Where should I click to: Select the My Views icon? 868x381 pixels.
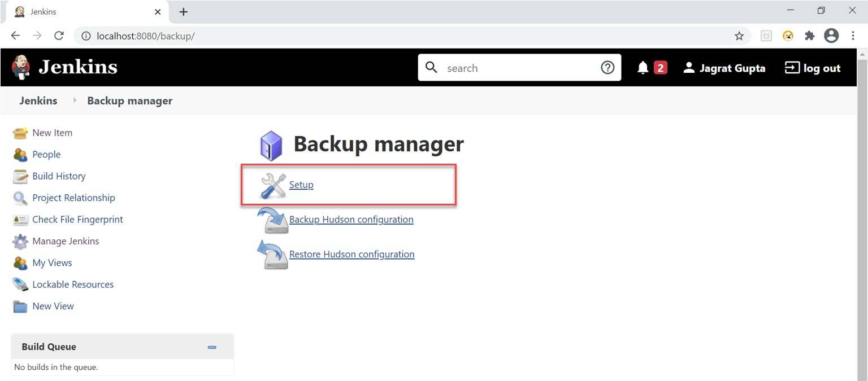(x=20, y=262)
